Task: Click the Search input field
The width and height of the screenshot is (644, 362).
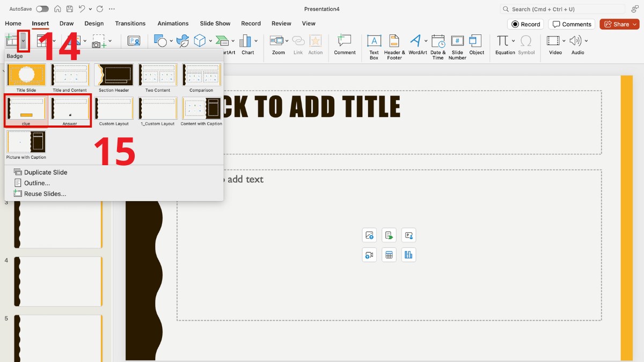Action: (x=562, y=9)
